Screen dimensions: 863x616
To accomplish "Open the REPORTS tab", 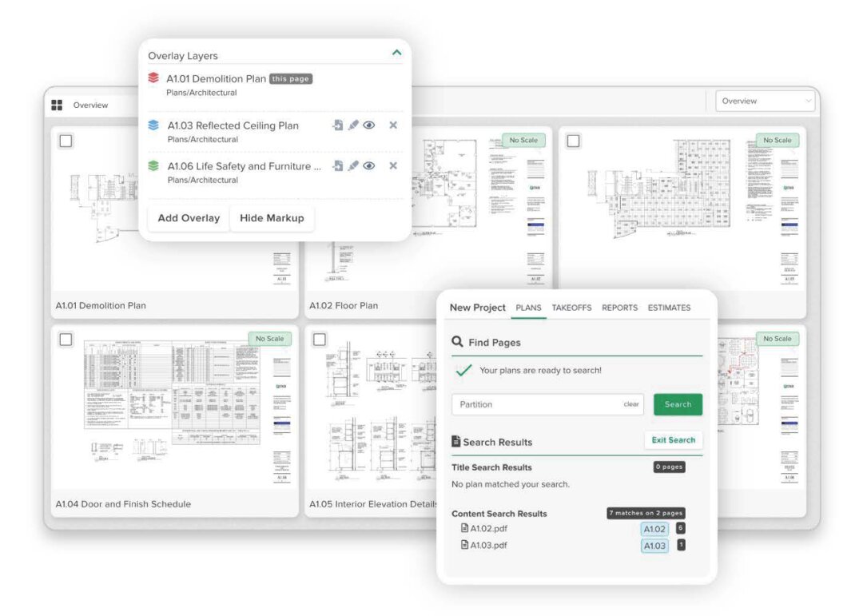I will click(x=620, y=308).
